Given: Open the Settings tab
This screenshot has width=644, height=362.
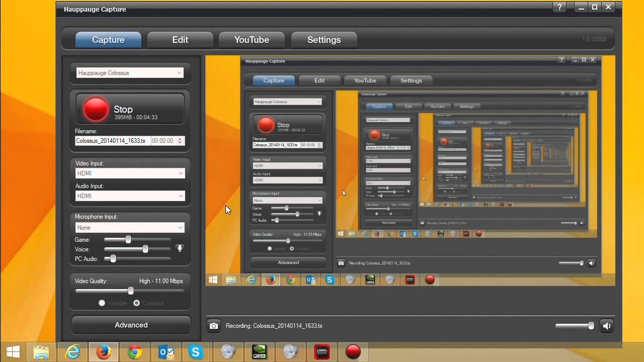Looking at the screenshot, I should click(x=324, y=40).
